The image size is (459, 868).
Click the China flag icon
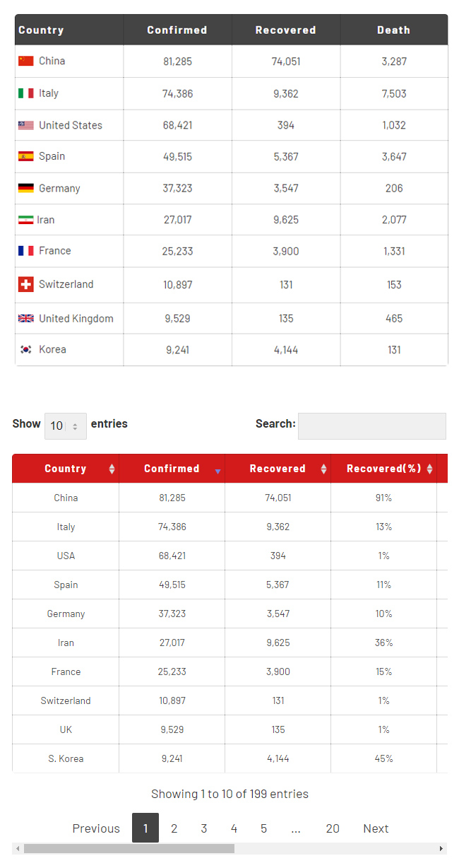(x=26, y=61)
